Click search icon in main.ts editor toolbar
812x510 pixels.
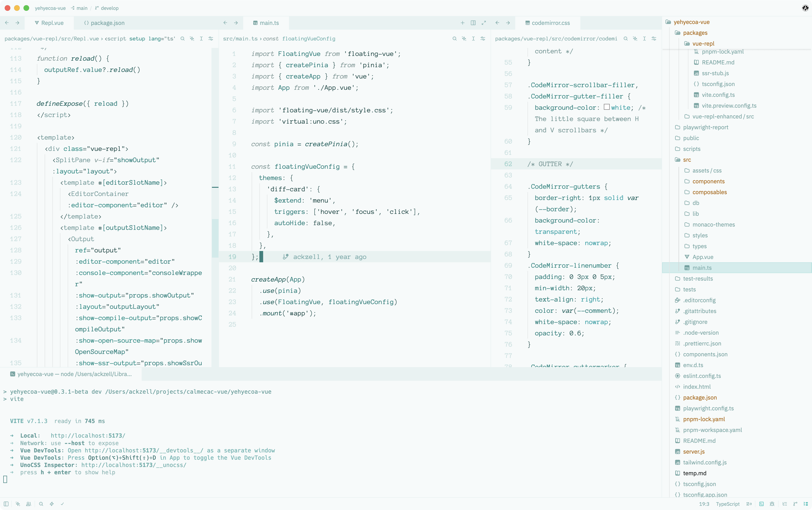click(455, 39)
